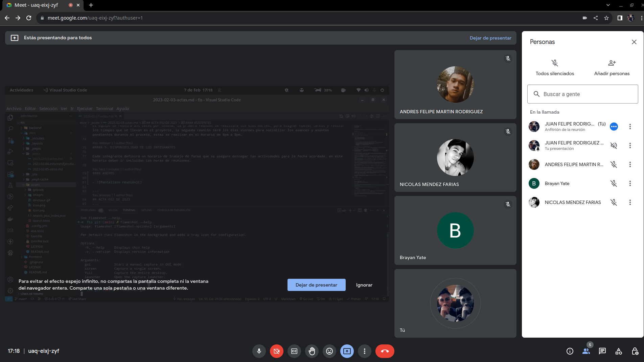This screenshot has height=362, width=644.
Task: Open the chat panel
Action: click(602, 351)
